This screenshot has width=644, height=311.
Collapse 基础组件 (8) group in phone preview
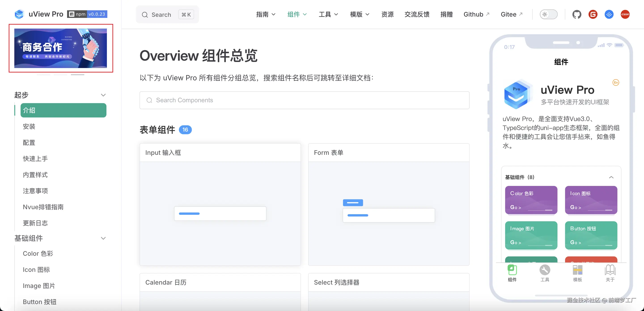click(611, 177)
